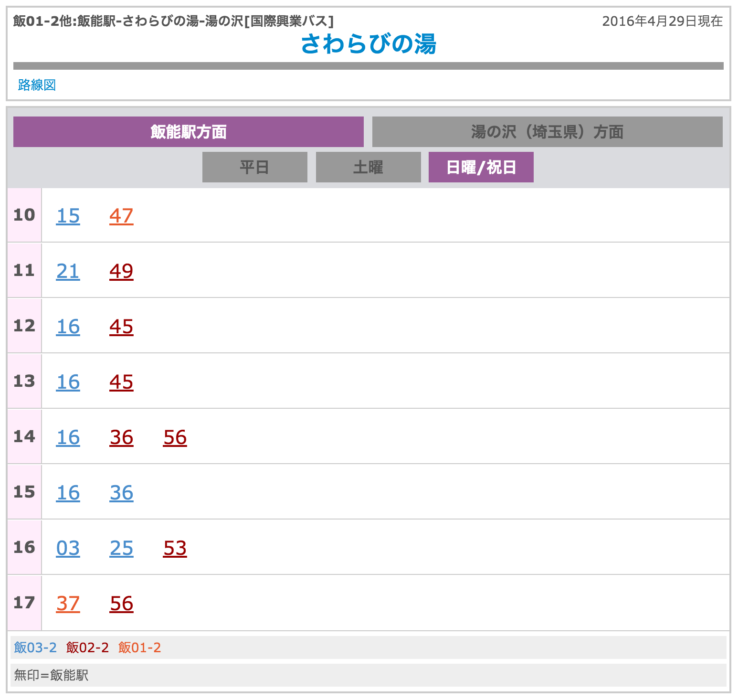Select the 13:16 bus departure

click(68, 382)
